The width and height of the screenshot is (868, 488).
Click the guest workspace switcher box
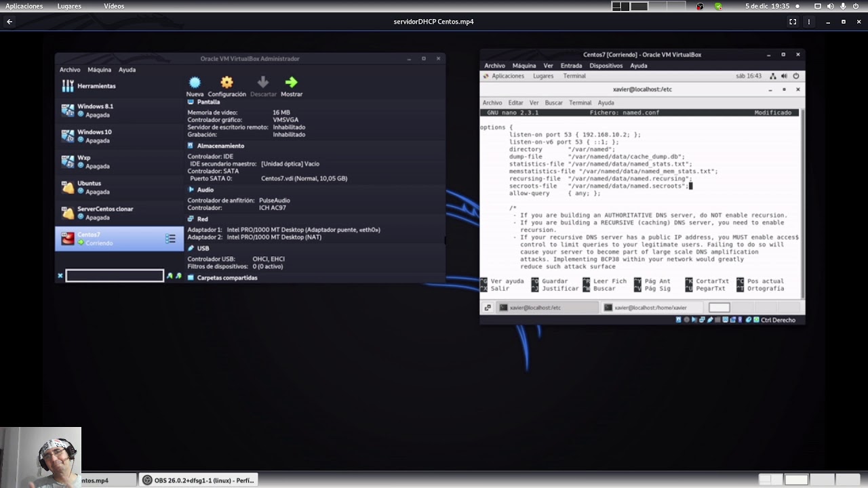point(719,308)
